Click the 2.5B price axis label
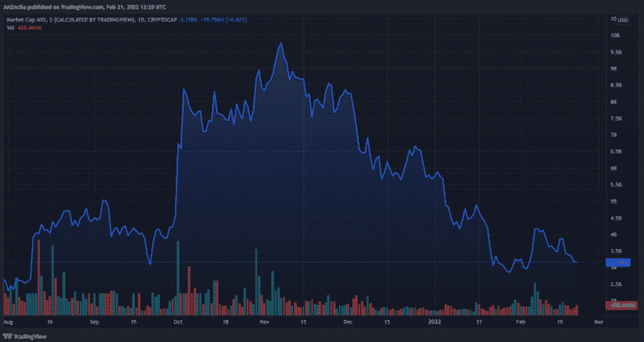This screenshot has width=644, height=342. (616, 284)
